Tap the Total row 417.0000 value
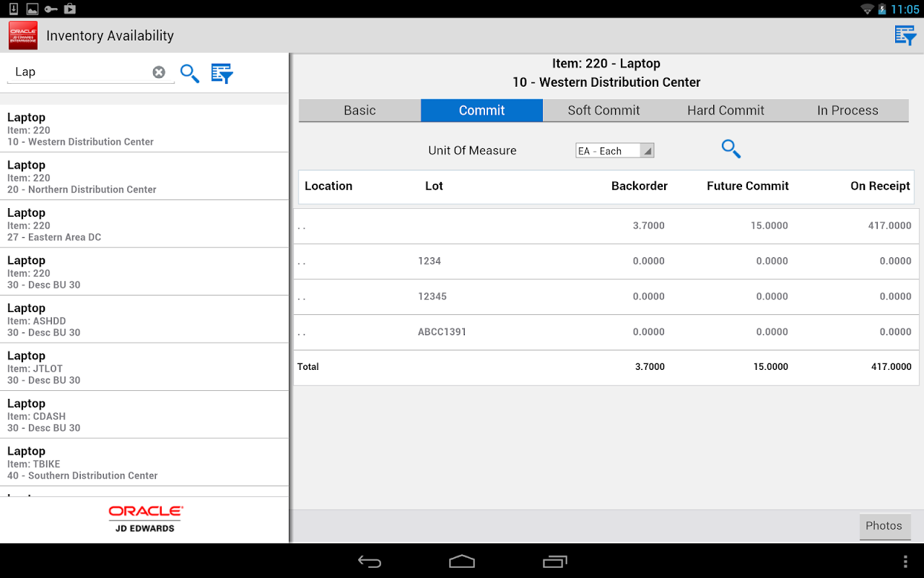This screenshot has height=578, width=924. [x=892, y=367]
